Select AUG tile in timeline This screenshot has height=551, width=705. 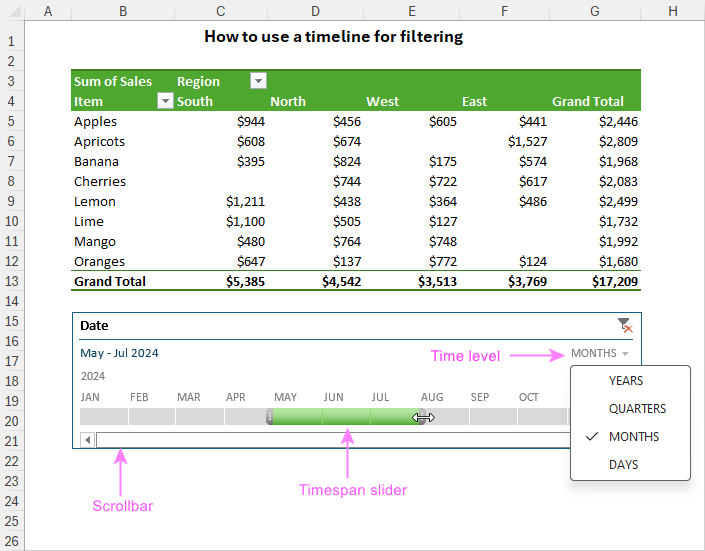tap(447, 417)
